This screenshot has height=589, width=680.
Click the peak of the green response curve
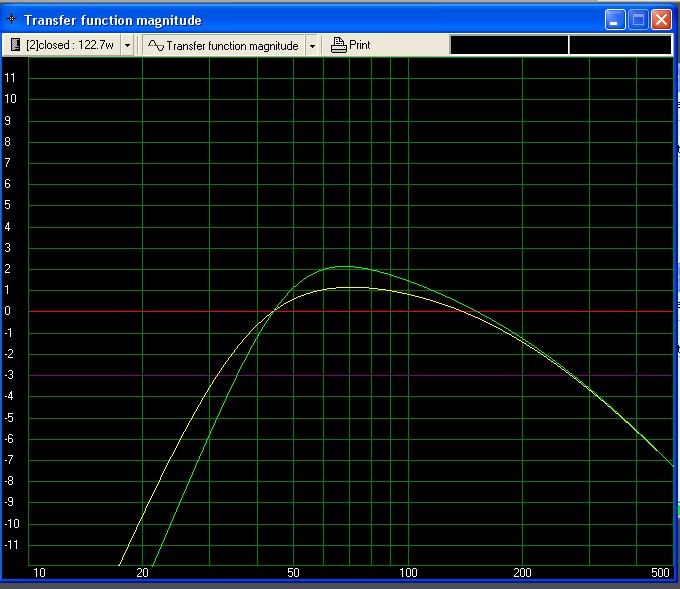(x=345, y=266)
